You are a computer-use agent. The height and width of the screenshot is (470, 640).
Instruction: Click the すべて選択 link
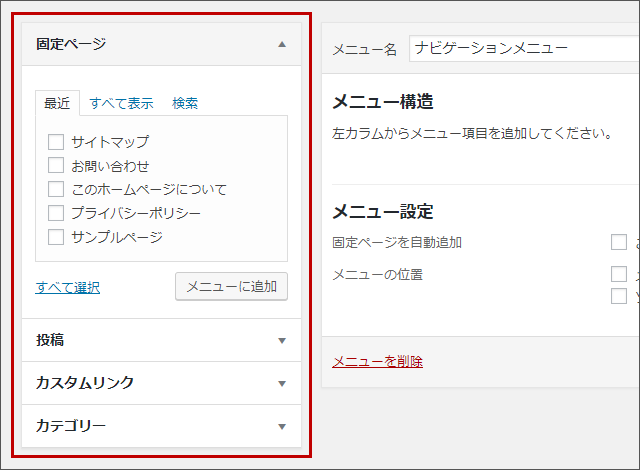coord(68,288)
